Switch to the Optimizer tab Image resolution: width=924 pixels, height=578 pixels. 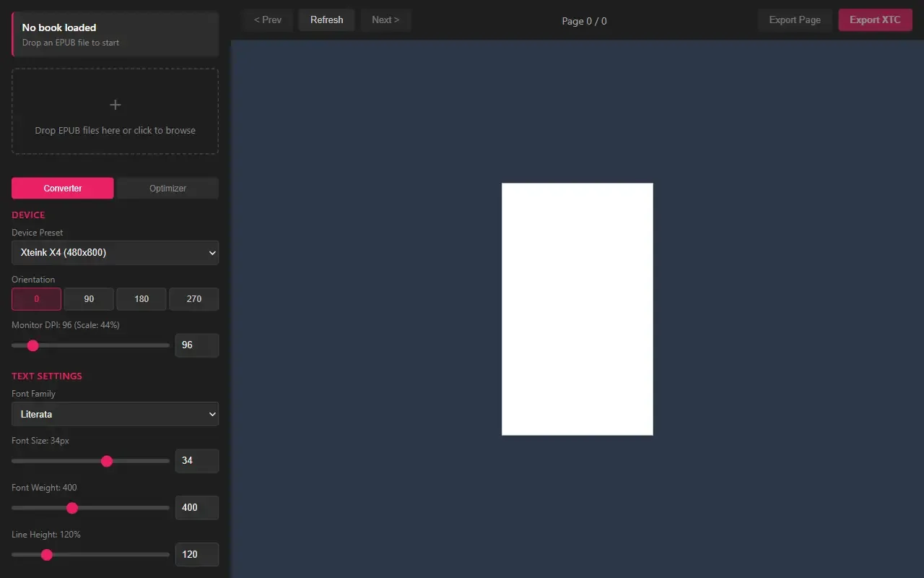(x=167, y=188)
